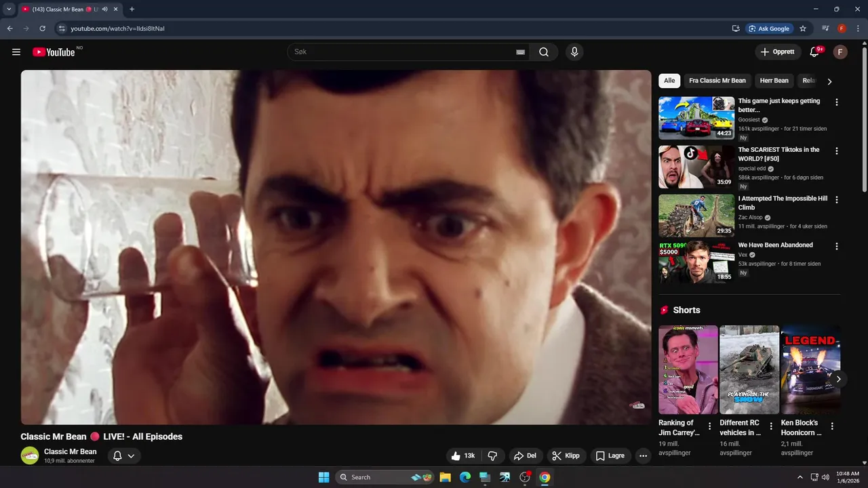The image size is (868, 488).
Task: Click the volume icon in system tray
Action: click(825, 477)
